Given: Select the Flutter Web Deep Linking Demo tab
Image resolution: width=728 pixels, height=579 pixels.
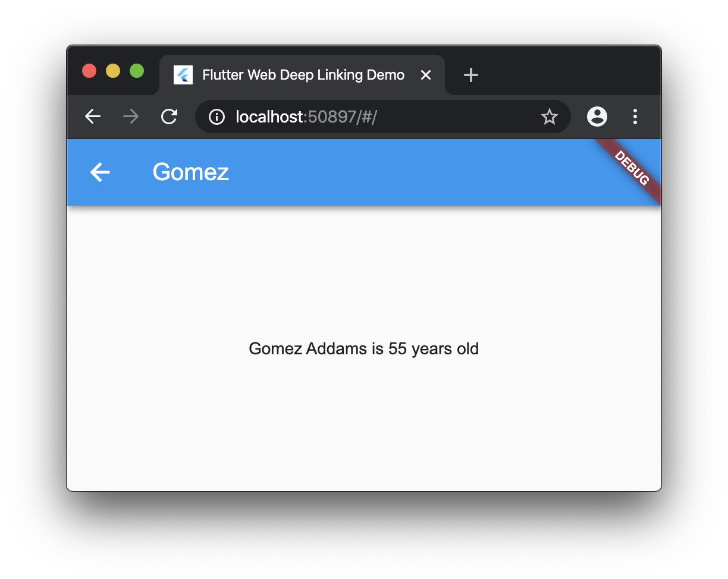Looking at the screenshot, I should point(302,75).
